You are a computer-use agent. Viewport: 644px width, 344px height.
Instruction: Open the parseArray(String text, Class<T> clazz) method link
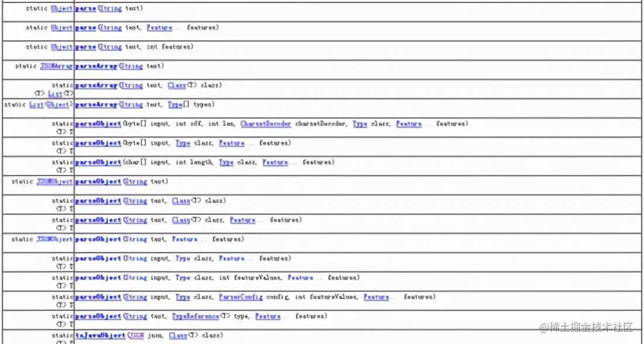96,85
